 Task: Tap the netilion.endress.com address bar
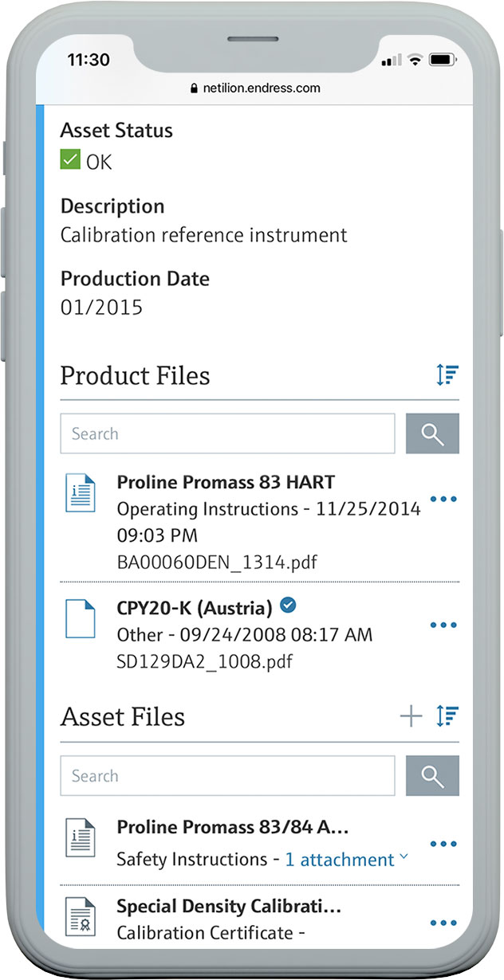[x=255, y=88]
